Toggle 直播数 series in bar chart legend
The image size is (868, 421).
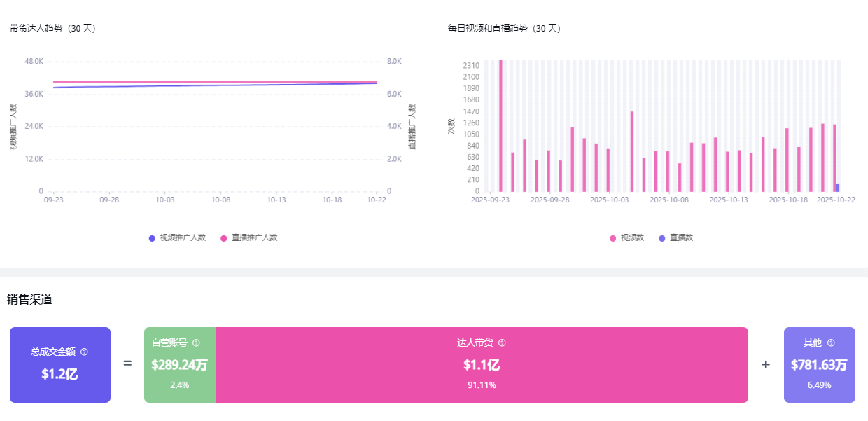pos(675,238)
